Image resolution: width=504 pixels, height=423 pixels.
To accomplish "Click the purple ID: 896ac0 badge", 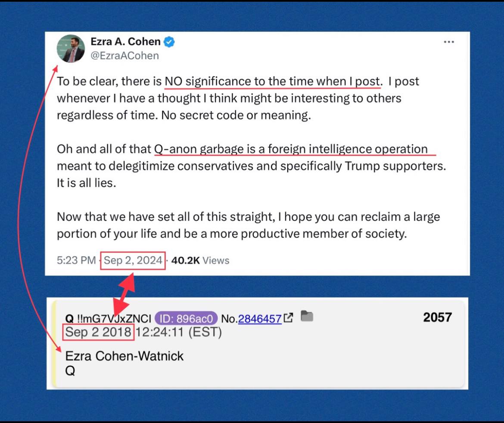I will tap(186, 319).
